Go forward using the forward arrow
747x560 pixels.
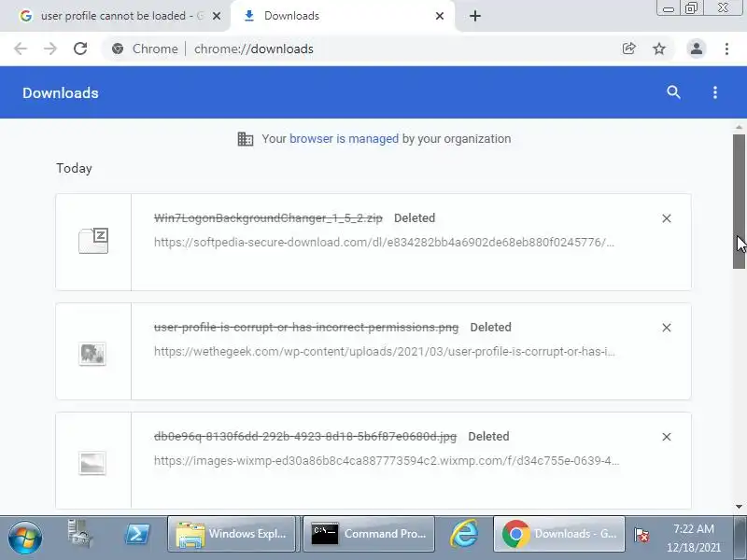click(50, 49)
